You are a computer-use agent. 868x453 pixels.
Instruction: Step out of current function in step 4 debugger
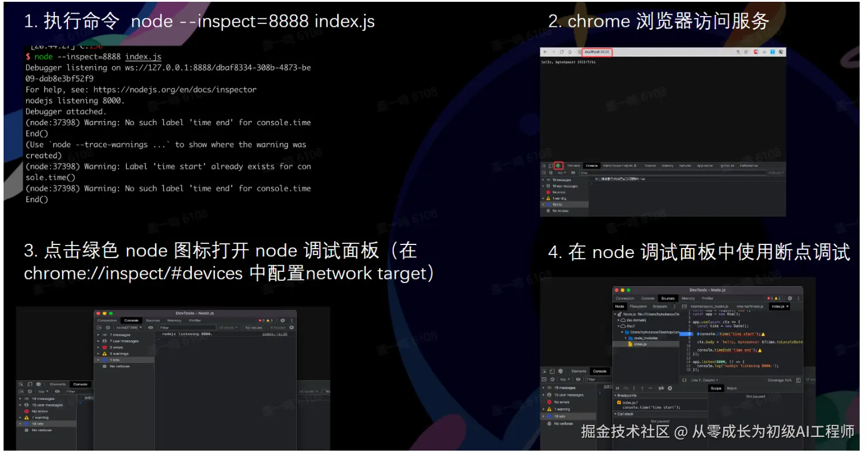[642, 388]
